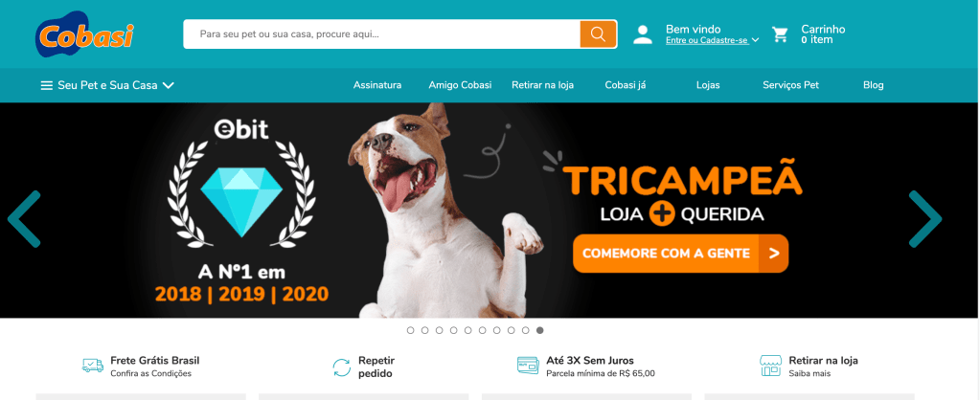The image size is (980, 400).
Task: Select the first carousel dot
Action: 411,330
